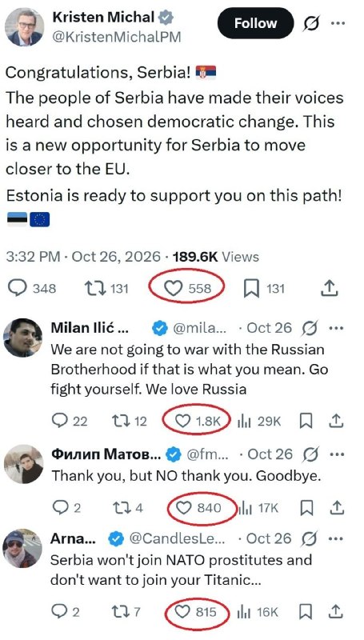364x640 pixels.
Task: Open Kristen Michal's profile picture
Action: [x=24, y=26]
